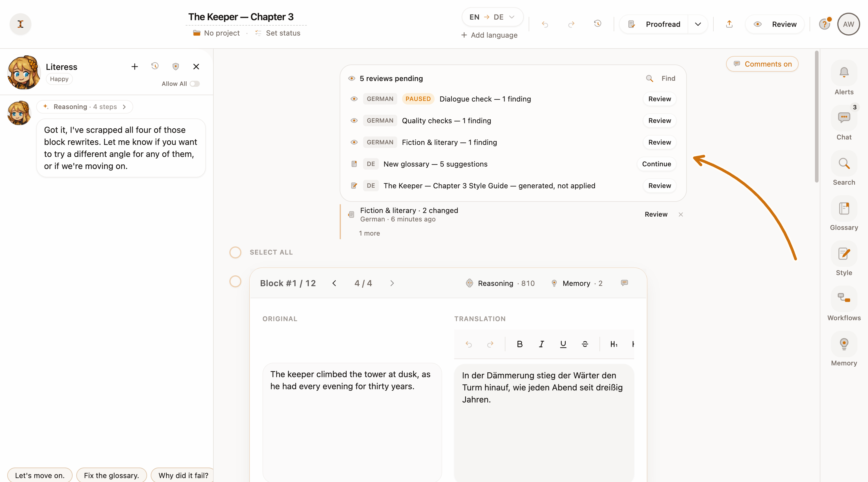
Task: Start a new Literess chat with plus icon
Action: (x=134, y=66)
